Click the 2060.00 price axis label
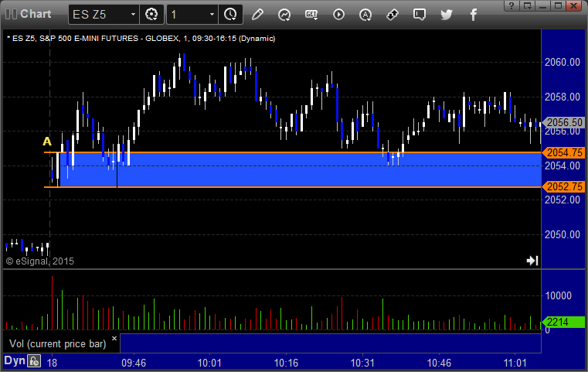Screen dimensions: 588x372 click(x=563, y=62)
